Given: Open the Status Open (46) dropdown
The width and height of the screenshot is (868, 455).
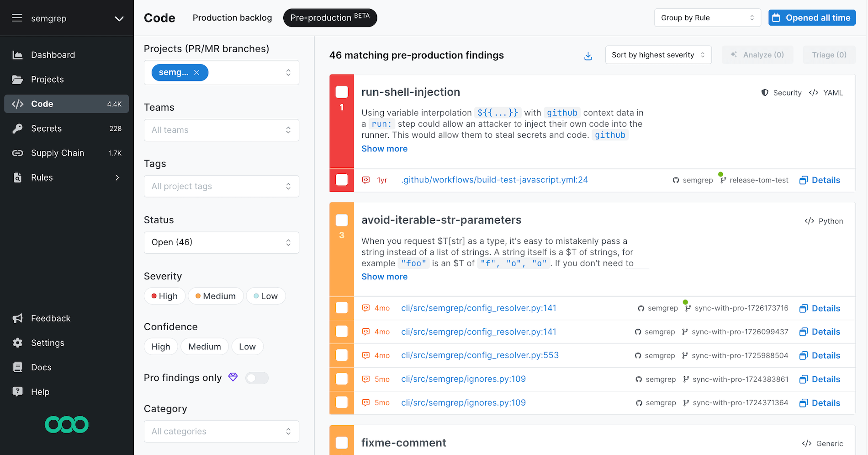Looking at the screenshot, I should click(x=222, y=242).
